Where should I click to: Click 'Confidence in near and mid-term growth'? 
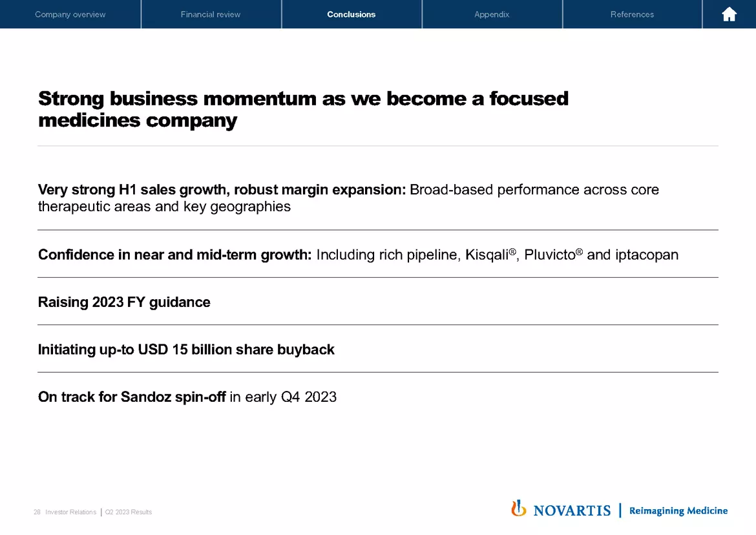click(x=175, y=255)
